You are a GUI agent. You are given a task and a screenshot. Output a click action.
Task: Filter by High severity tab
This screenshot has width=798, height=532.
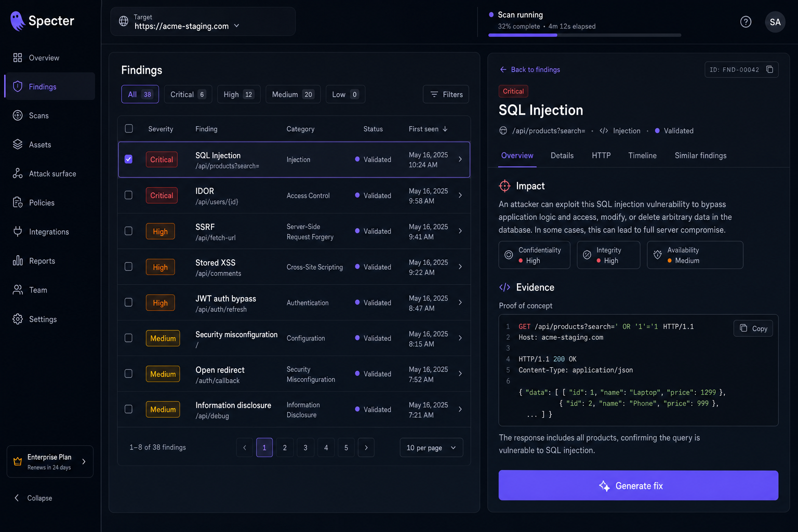tap(238, 94)
